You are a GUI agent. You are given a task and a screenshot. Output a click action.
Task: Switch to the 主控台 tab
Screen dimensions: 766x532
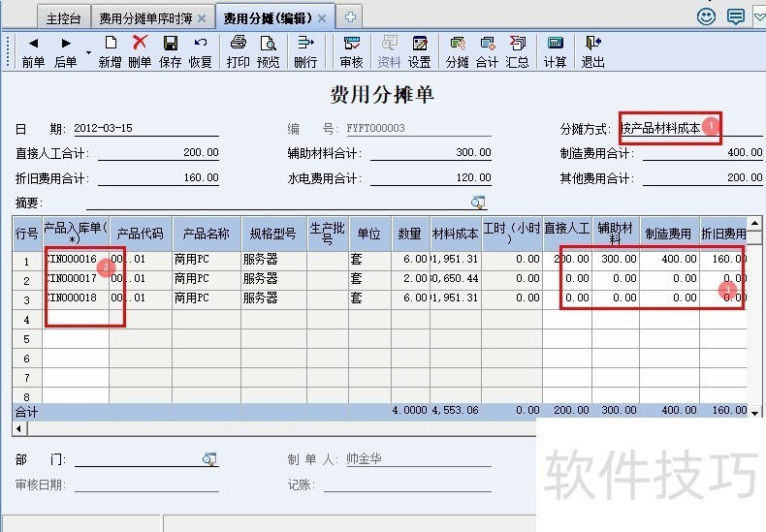[x=64, y=17]
